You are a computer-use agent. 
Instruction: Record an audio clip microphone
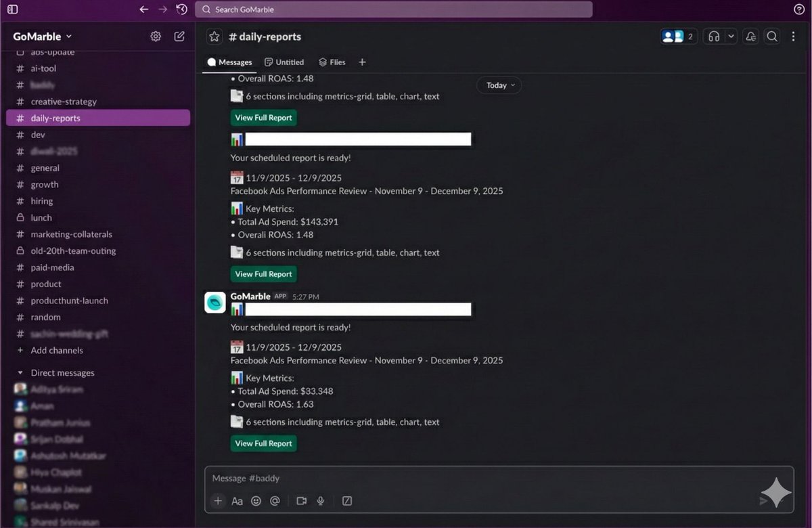321,501
